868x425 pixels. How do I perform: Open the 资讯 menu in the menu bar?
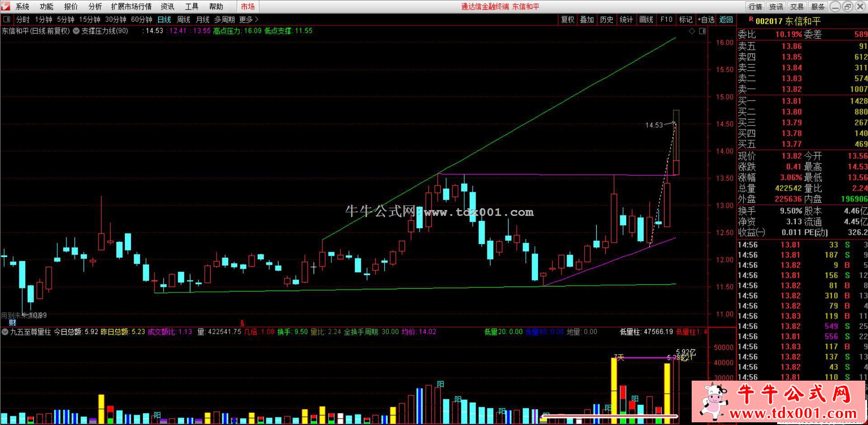[x=167, y=6]
